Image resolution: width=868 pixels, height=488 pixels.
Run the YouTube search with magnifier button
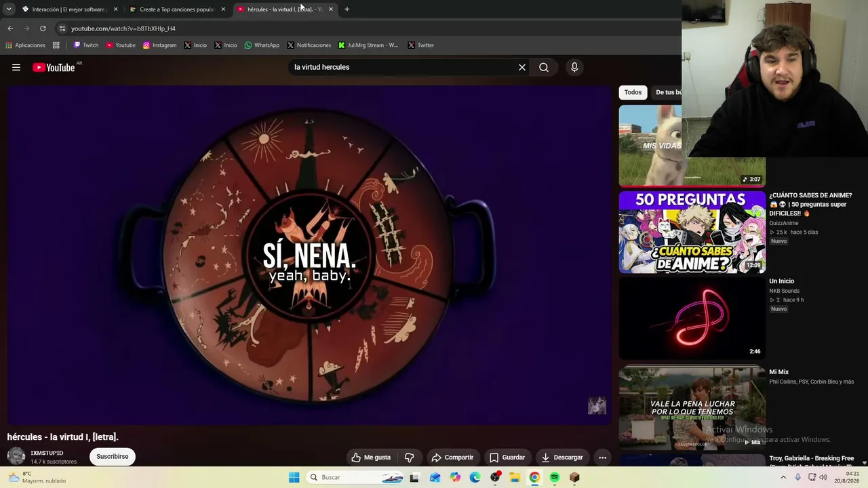[x=544, y=67]
